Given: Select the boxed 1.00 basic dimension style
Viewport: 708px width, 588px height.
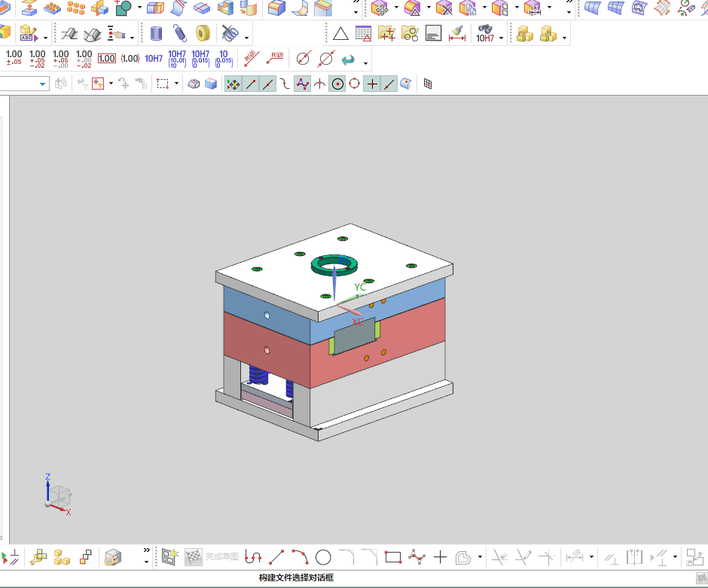Looking at the screenshot, I should [106, 59].
